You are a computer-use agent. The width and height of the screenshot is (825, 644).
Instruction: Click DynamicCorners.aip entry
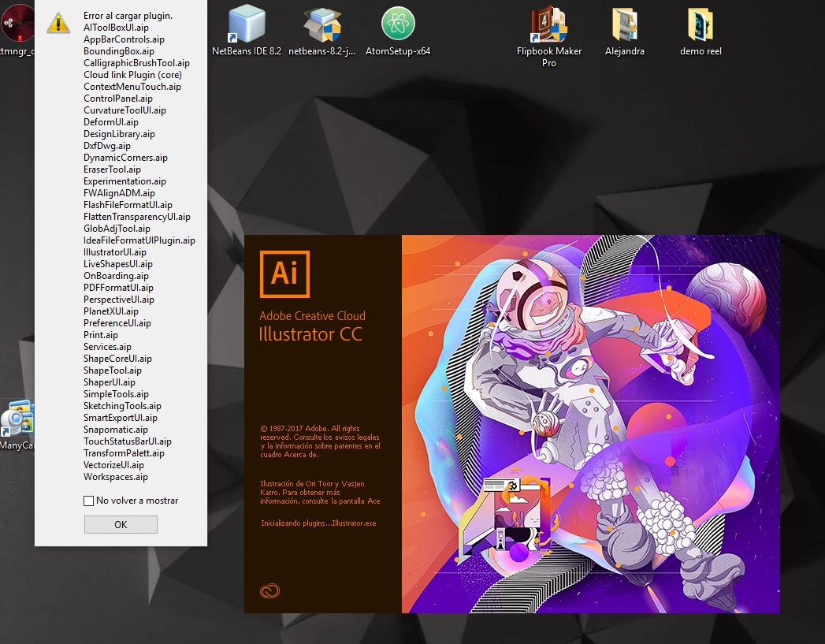coord(125,158)
